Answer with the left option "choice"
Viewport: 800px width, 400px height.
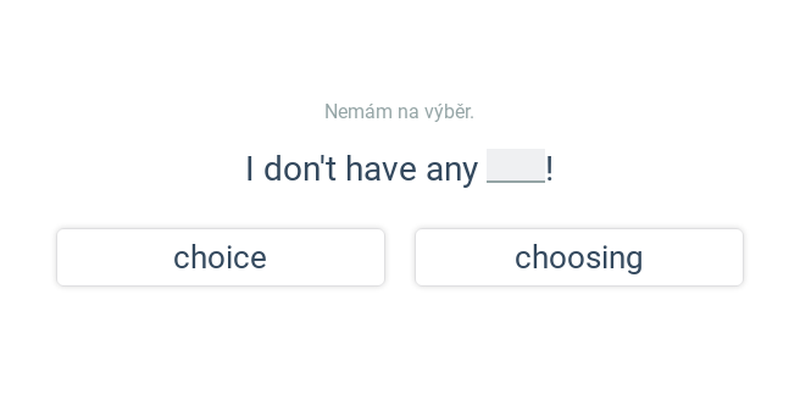[220, 257]
